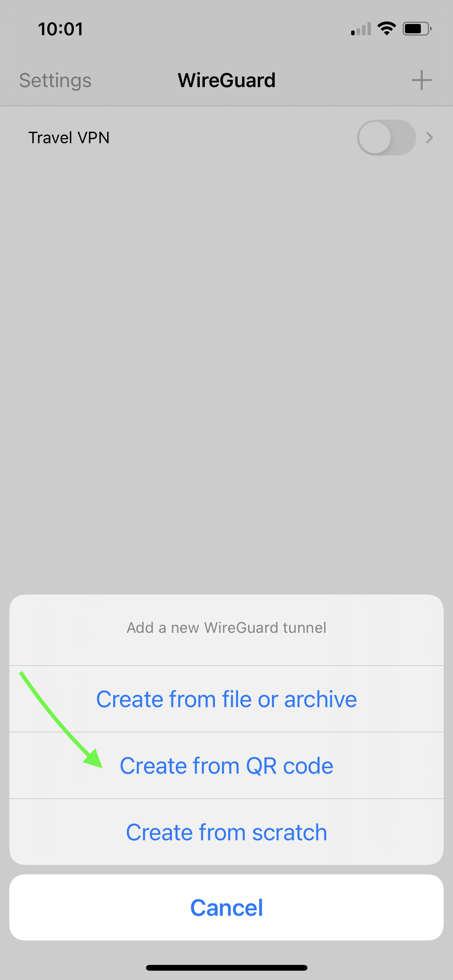453x980 pixels.
Task: Choose Create from scratch
Action: coord(226,832)
